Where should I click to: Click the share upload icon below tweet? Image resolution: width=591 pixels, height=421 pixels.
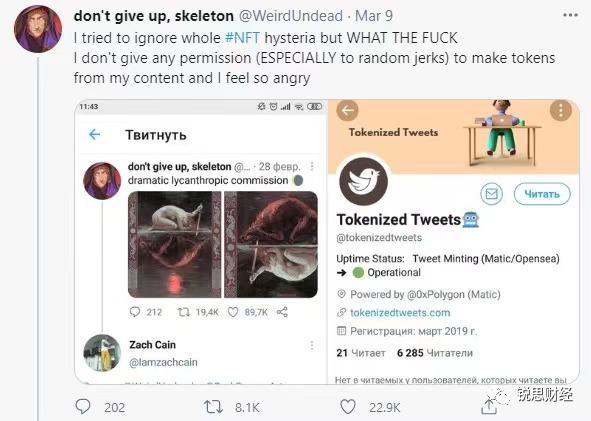click(489, 407)
